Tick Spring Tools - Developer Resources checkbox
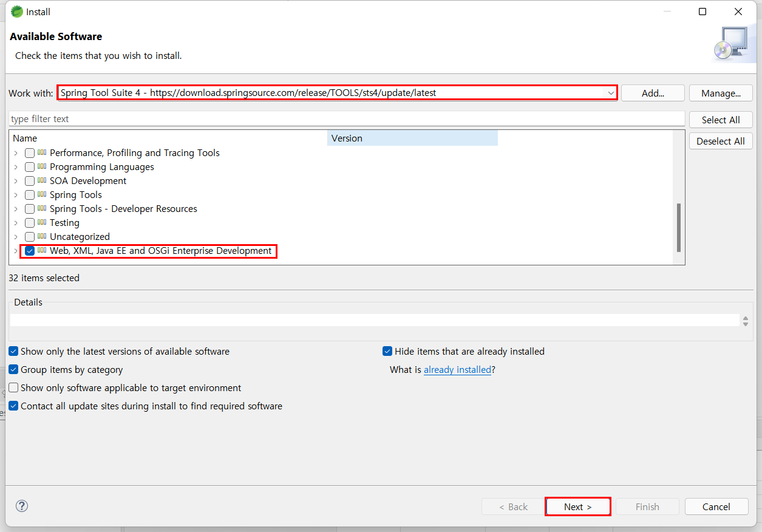This screenshot has width=762, height=532. 30,209
